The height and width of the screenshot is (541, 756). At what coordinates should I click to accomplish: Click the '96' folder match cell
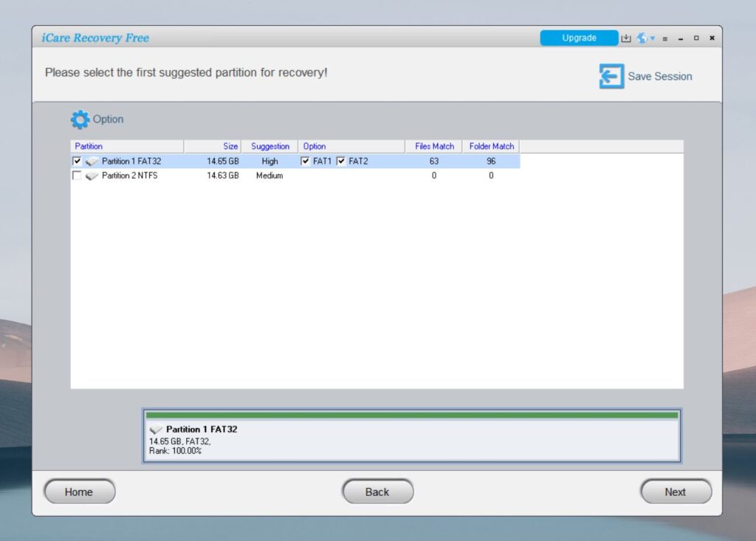[x=491, y=161]
